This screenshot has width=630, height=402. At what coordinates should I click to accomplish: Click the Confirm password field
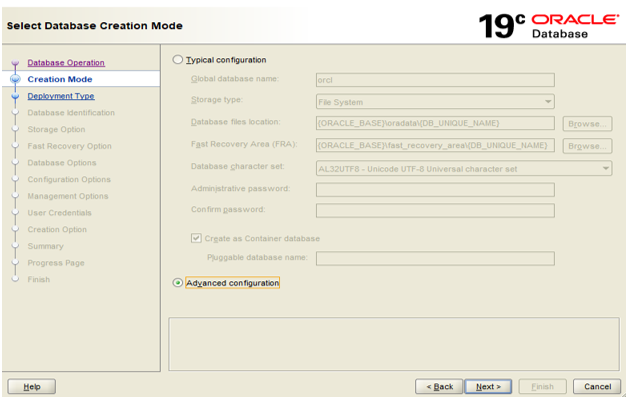(435, 210)
